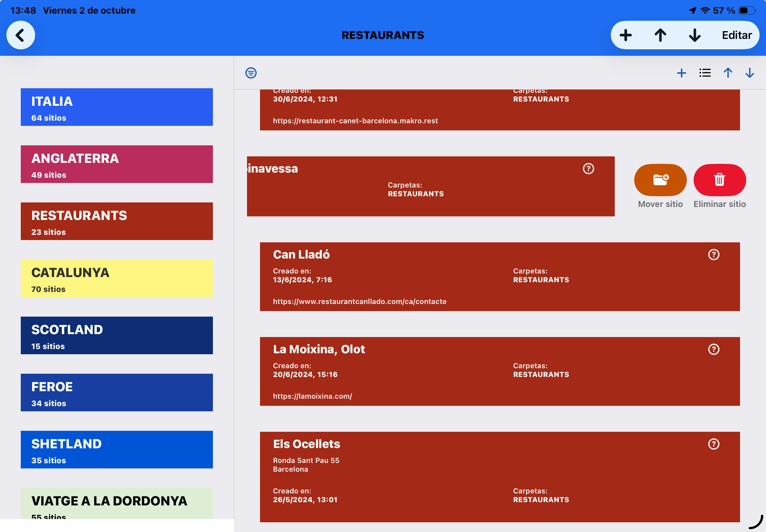This screenshot has width=766, height=532.
Task: Add a site with the blue plus
Action: point(682,73)
